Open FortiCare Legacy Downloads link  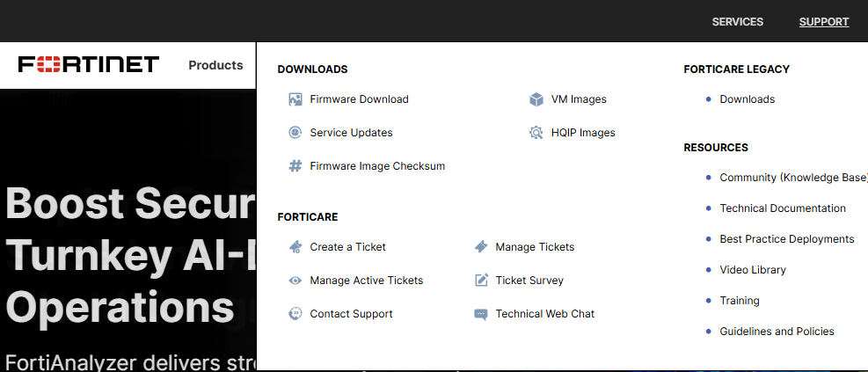747,99
